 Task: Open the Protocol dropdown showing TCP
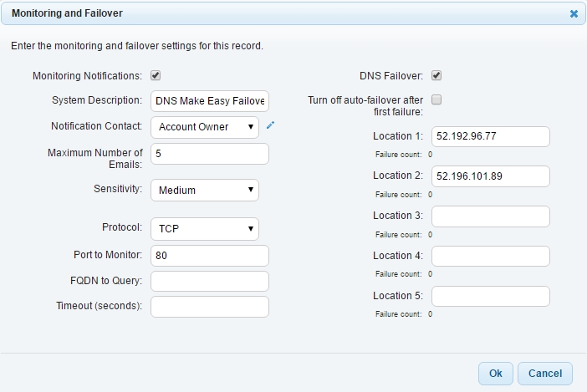pos(205,228)
